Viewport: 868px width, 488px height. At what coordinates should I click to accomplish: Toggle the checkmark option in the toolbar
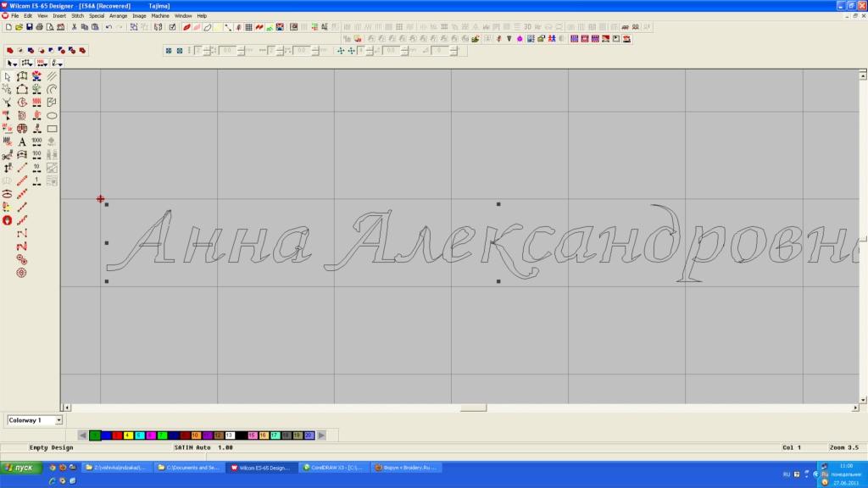point(173,27)
